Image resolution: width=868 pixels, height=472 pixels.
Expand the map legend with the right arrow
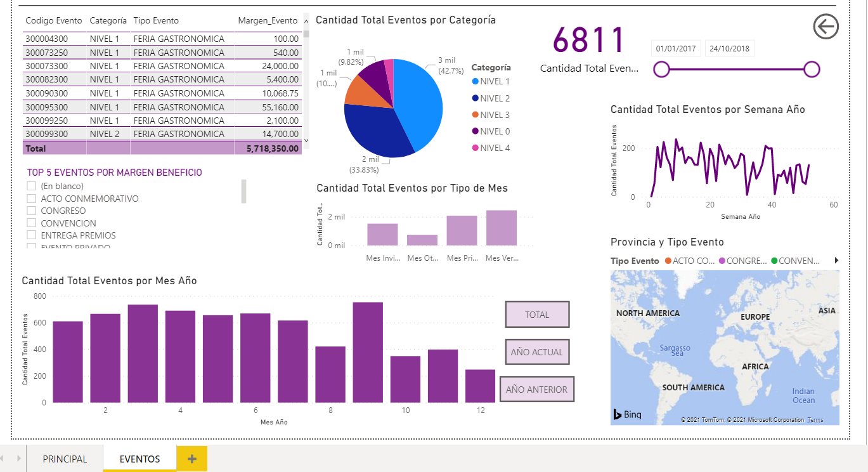coord(836,261)
